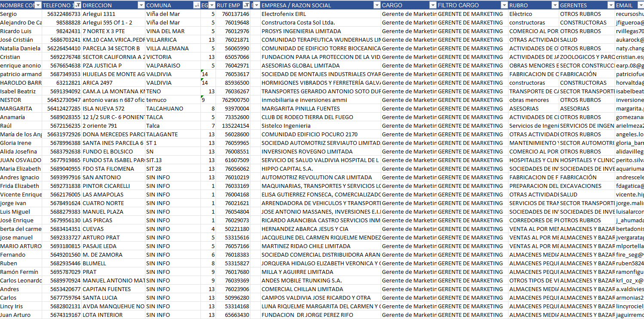The width and height of the screenshot is (644, 319).
Task: Select the address cell 'FUNDO EL BOLSICO'
Action: [114, 151]
